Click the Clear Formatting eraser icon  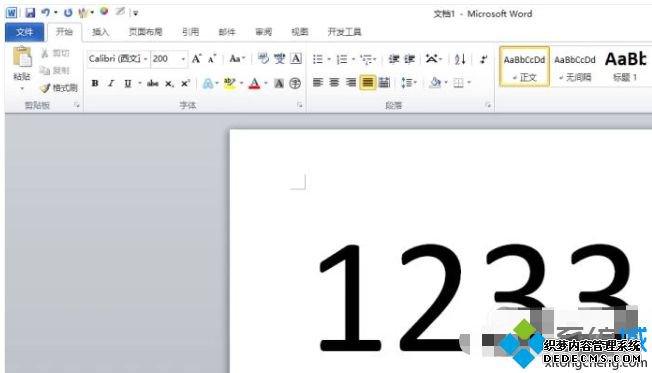263,59
